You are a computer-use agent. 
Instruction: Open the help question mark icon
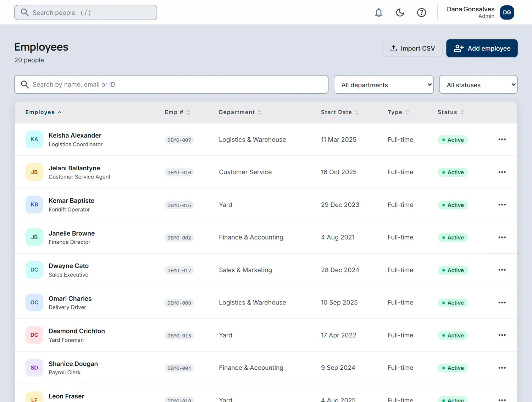pyautogui.click(x=421, y=13)
